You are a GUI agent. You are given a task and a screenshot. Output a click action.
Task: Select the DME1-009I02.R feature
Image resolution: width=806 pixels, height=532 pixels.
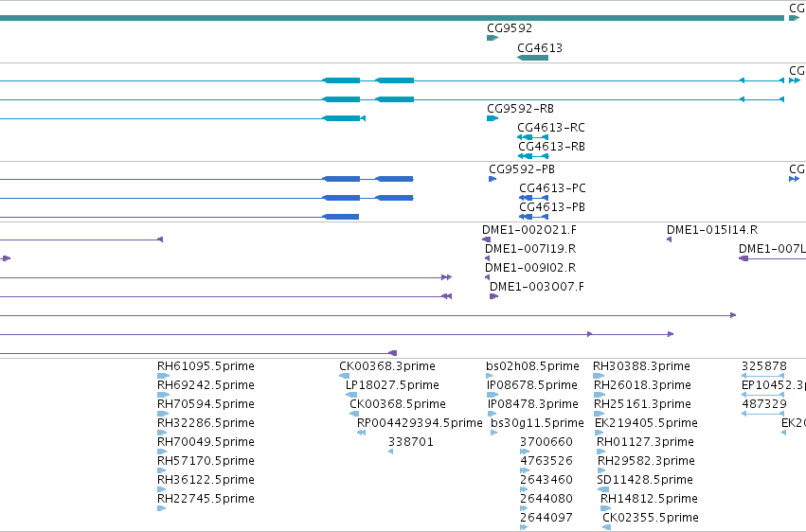[x=530, y=268]
